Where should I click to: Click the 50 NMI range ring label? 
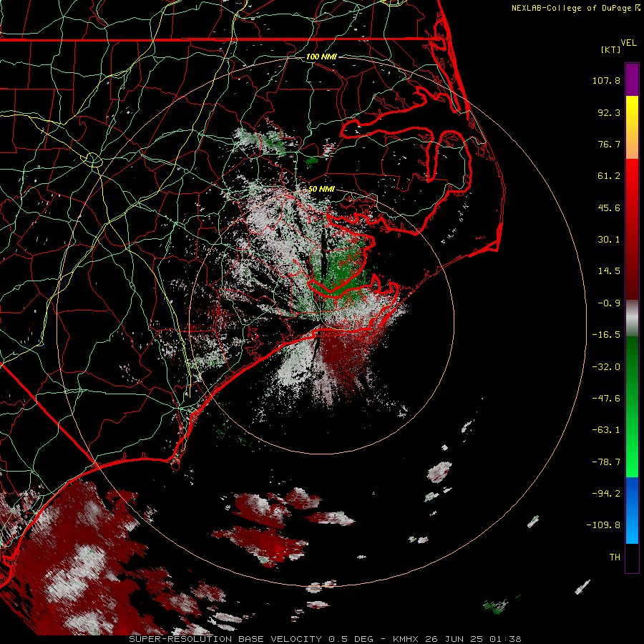pos(321,189)
